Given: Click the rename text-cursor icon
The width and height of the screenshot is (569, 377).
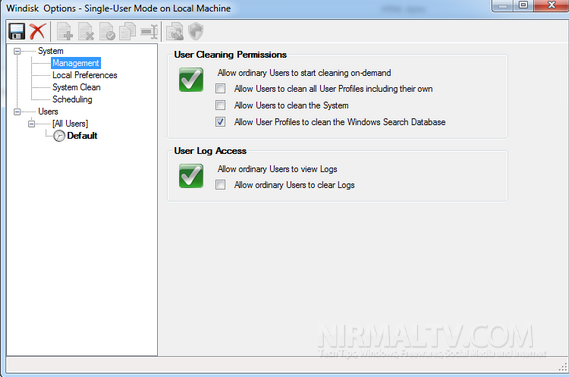Looking at the screenshot, I should point(149,32).
